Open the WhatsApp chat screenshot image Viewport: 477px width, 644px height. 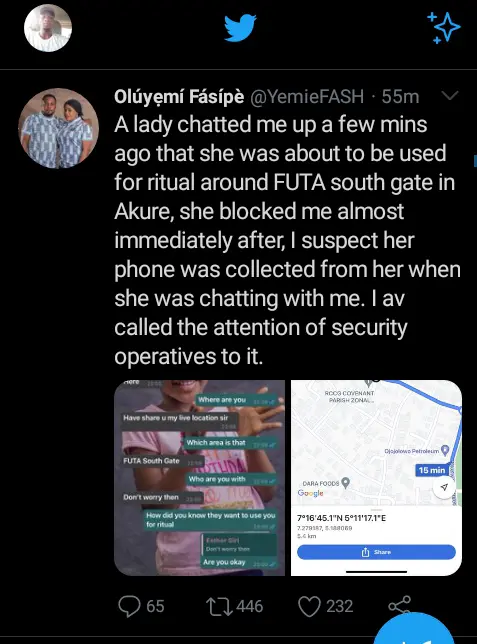point(199,478)
